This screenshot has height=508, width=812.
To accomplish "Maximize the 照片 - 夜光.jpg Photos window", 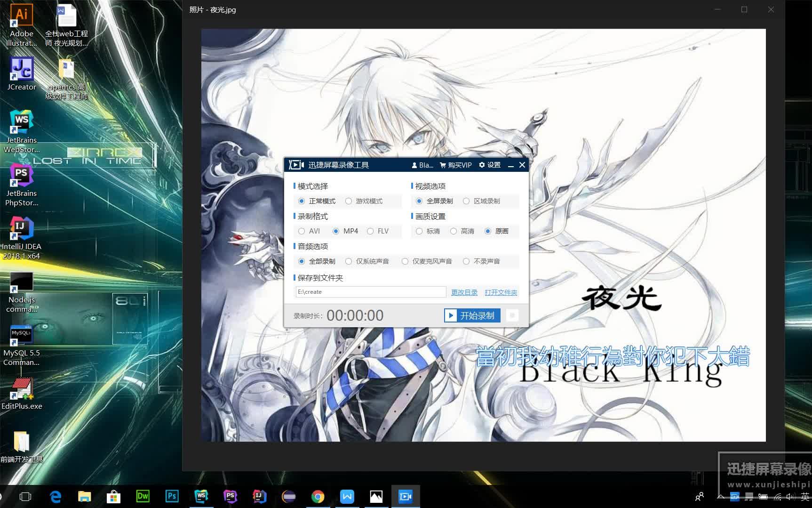I will [x=744, y=9].
